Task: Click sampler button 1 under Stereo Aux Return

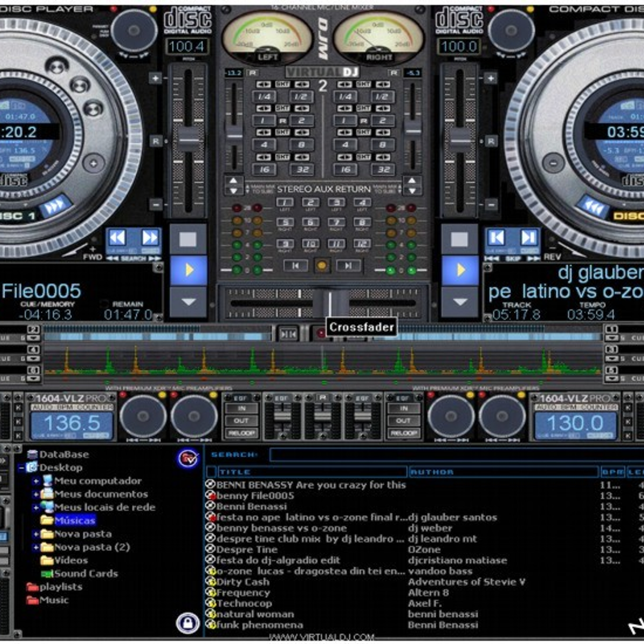Action: click(284, 203)
